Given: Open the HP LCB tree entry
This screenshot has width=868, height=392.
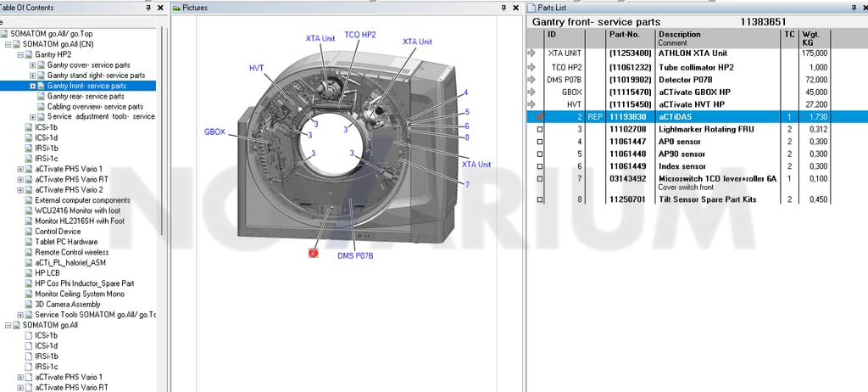Looking at the screenshot, I should [47, 273].
